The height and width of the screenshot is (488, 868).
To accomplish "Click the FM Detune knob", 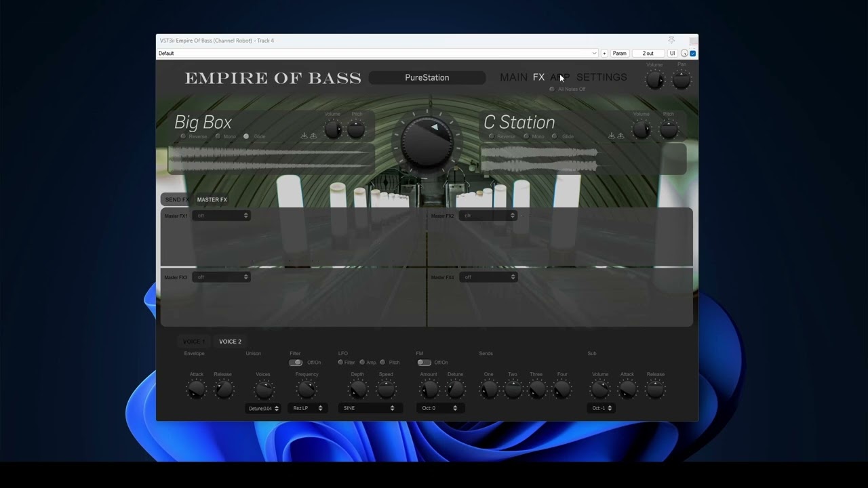I will (x=455, y=390).
